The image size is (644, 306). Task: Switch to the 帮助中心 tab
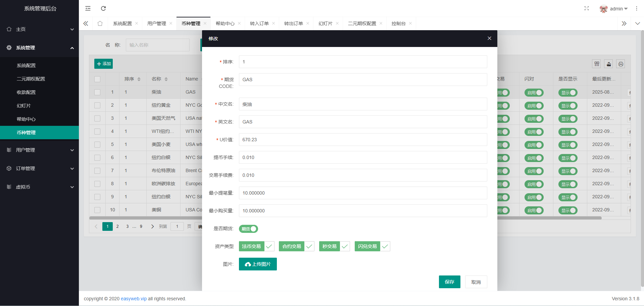[x=225, y=23]
